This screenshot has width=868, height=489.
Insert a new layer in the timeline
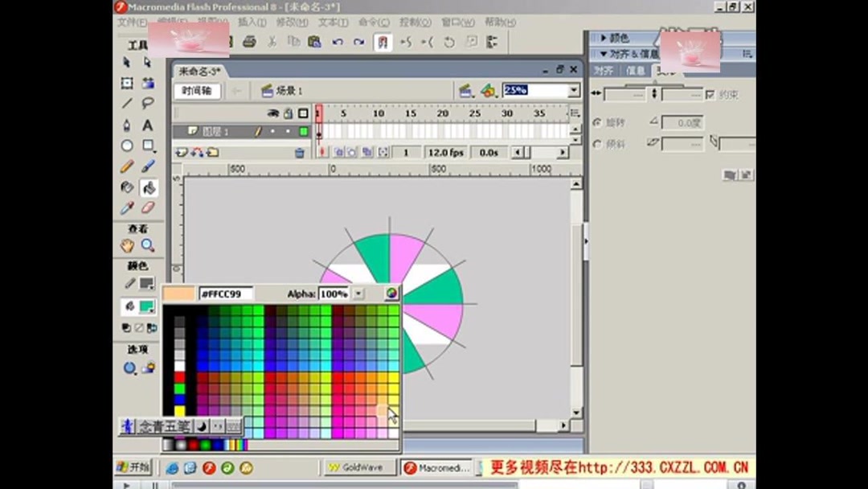coord(182,152)
